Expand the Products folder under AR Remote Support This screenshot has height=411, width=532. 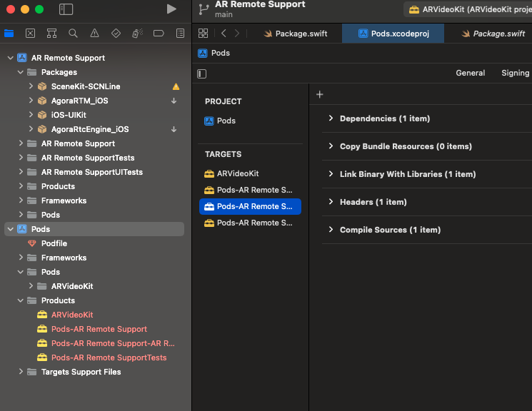(21, 186)
